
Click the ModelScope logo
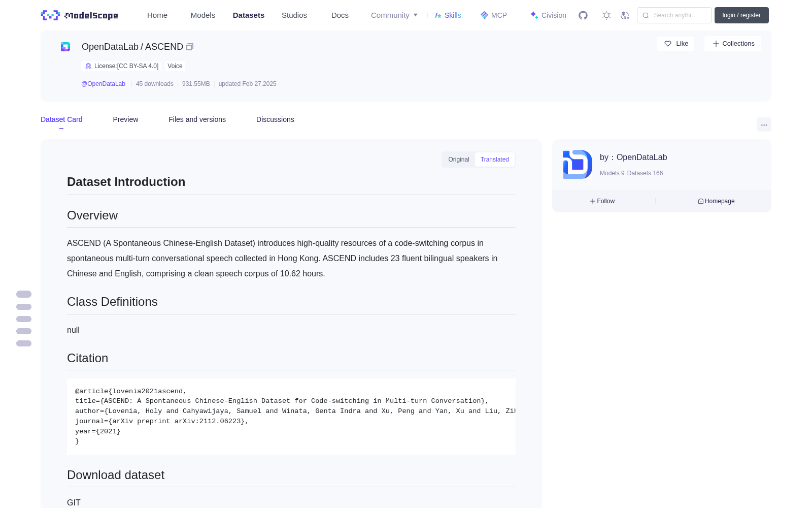pos(80,15)
